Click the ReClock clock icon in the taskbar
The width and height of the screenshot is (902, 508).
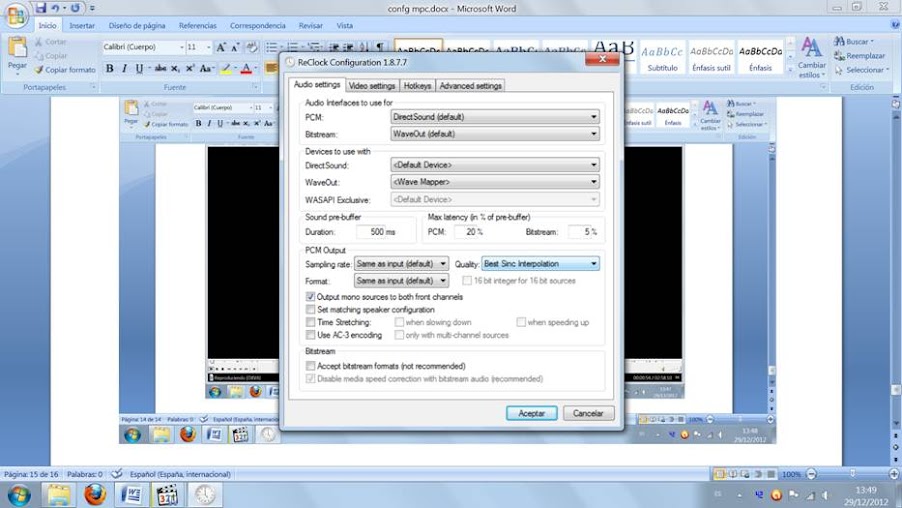point(205,495)
